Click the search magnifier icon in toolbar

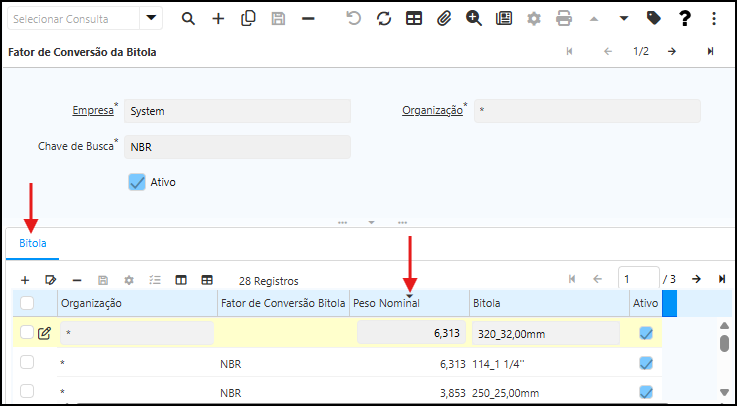coord(188,19)
